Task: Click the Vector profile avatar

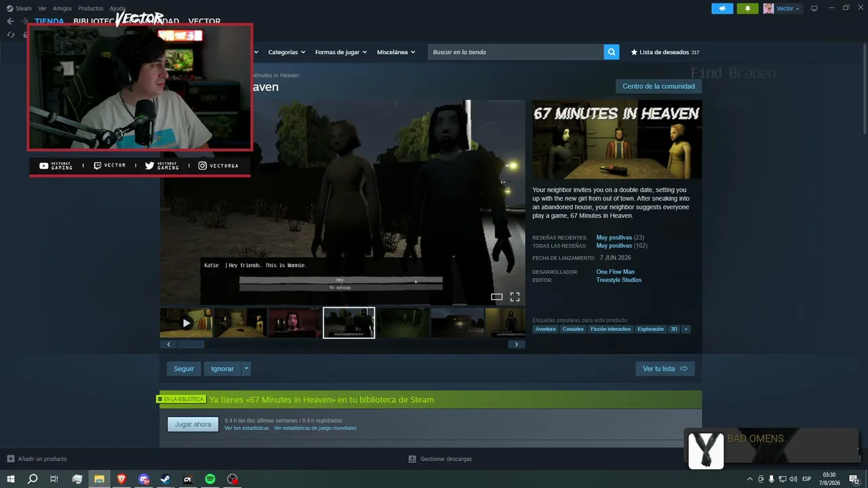Action: click(768, 8)
